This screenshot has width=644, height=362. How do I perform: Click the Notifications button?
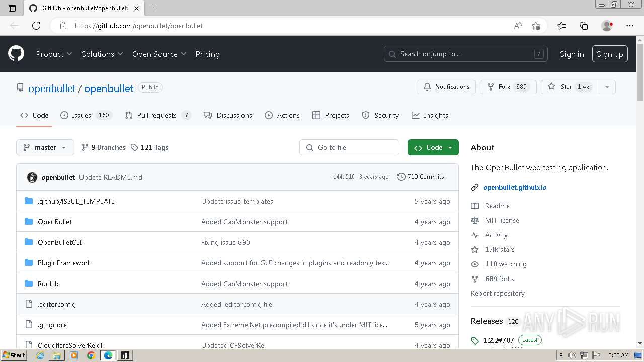click(x=446, y=87)
